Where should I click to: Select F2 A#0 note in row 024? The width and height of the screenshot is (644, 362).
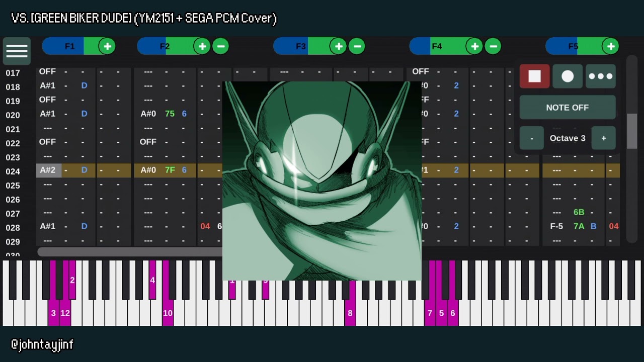point(148,170)
